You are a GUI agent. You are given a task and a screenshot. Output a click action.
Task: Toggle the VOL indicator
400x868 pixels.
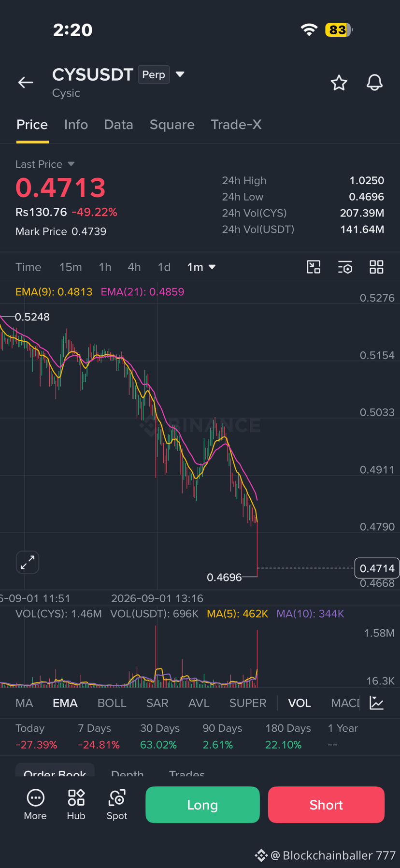pos(300,703)
